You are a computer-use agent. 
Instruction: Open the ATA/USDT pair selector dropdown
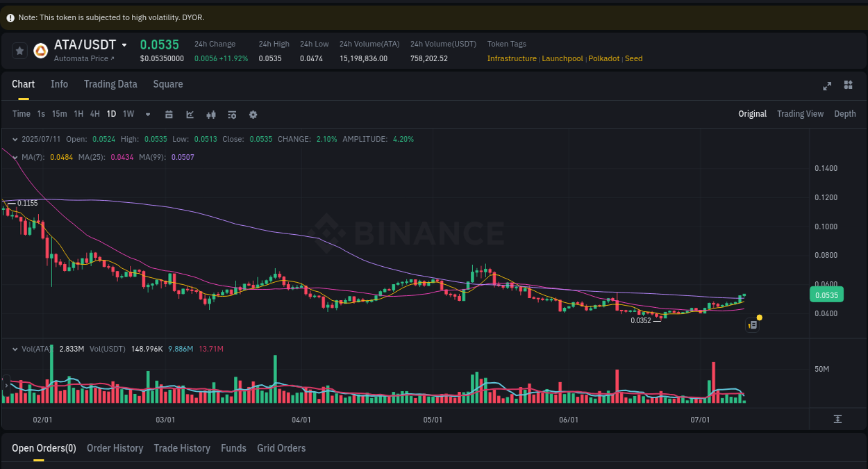pyautogui.click(x=125, y=44)
